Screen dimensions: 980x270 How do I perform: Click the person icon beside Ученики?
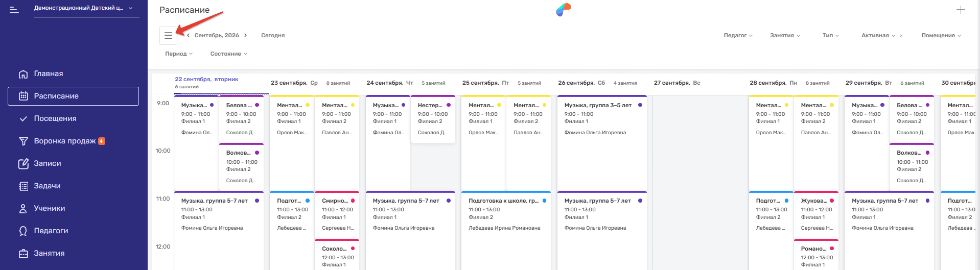click(x=23, y=209)
